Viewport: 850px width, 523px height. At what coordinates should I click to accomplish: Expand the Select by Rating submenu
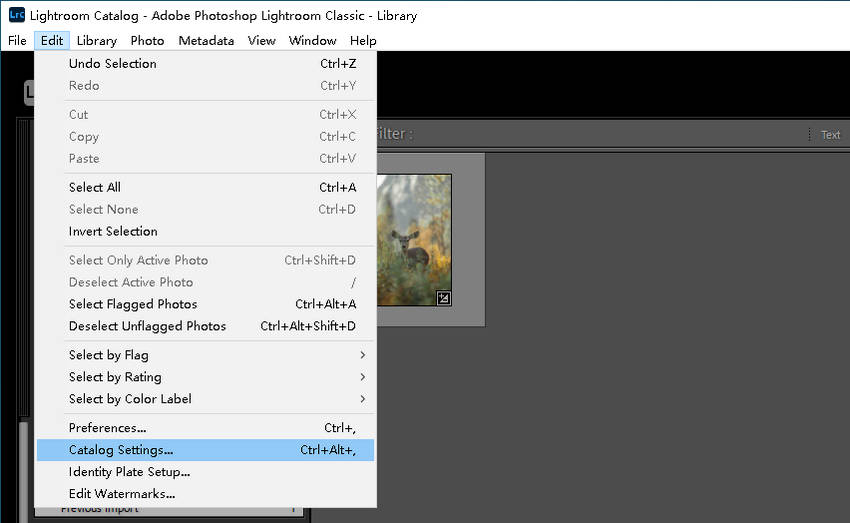pos(205,377)
